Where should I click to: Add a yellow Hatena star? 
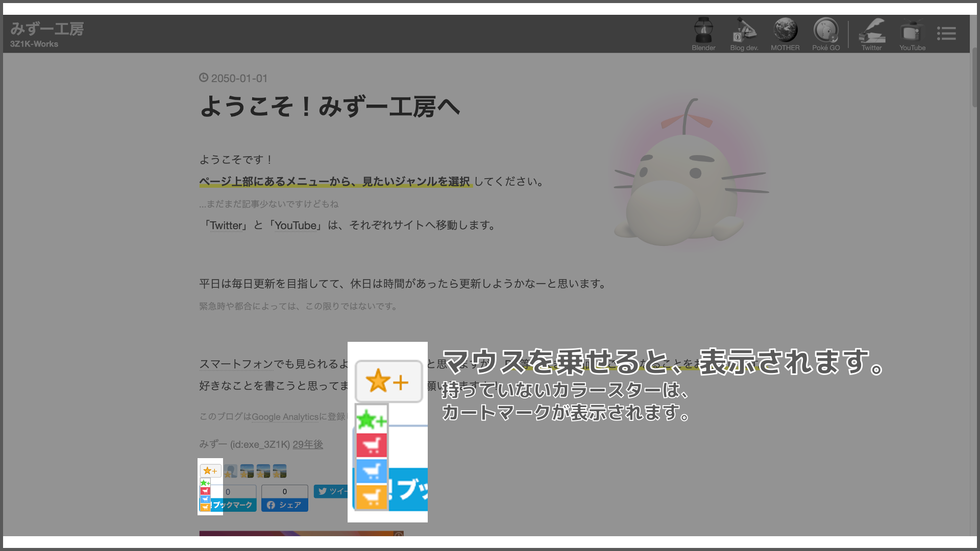(210, 470)
